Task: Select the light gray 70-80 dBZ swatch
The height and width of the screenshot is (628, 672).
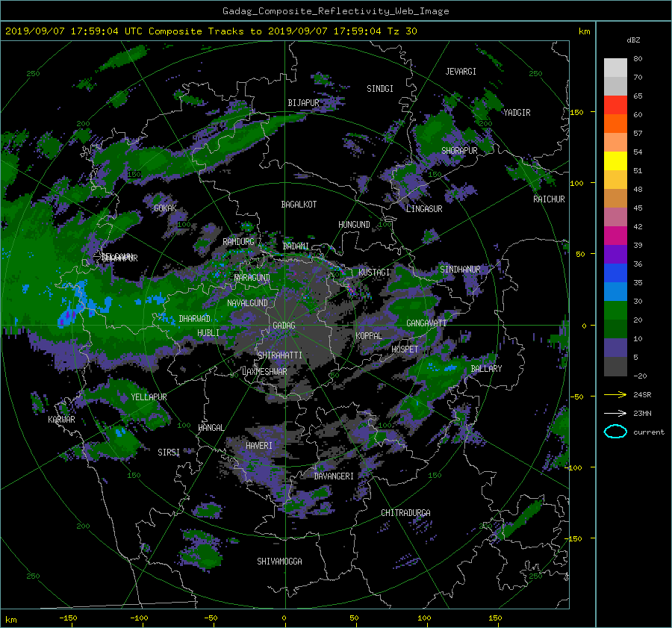Action: tap(615, 68)
